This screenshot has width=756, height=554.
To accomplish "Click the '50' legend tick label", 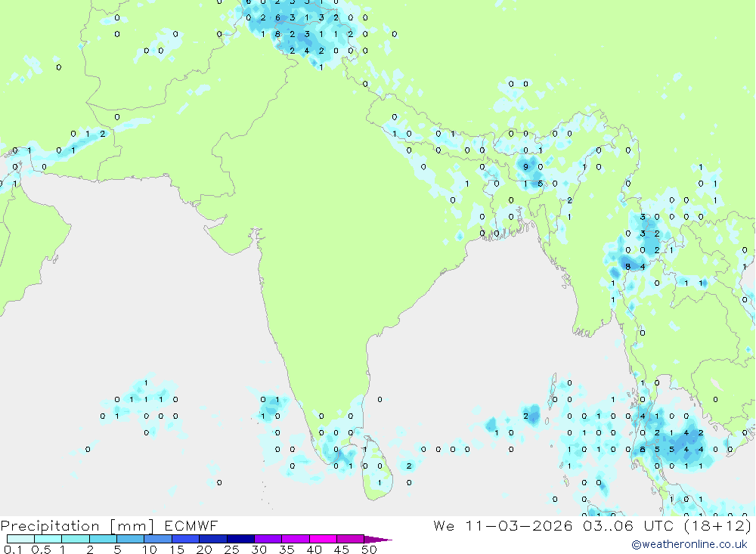I will click(369, 549).
